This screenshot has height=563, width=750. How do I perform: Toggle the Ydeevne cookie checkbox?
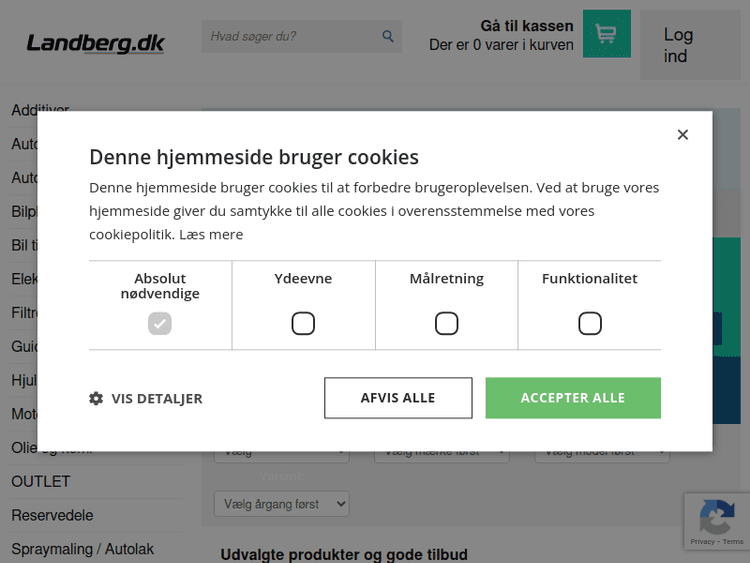303,323
